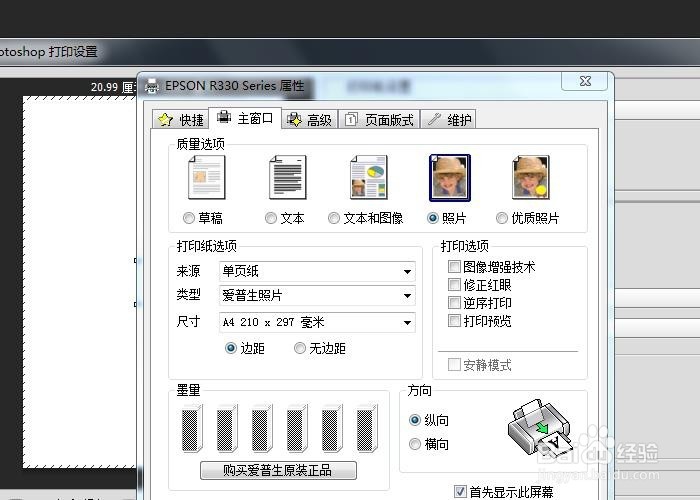Select the 照片 radio button

[x=433, y=218]
